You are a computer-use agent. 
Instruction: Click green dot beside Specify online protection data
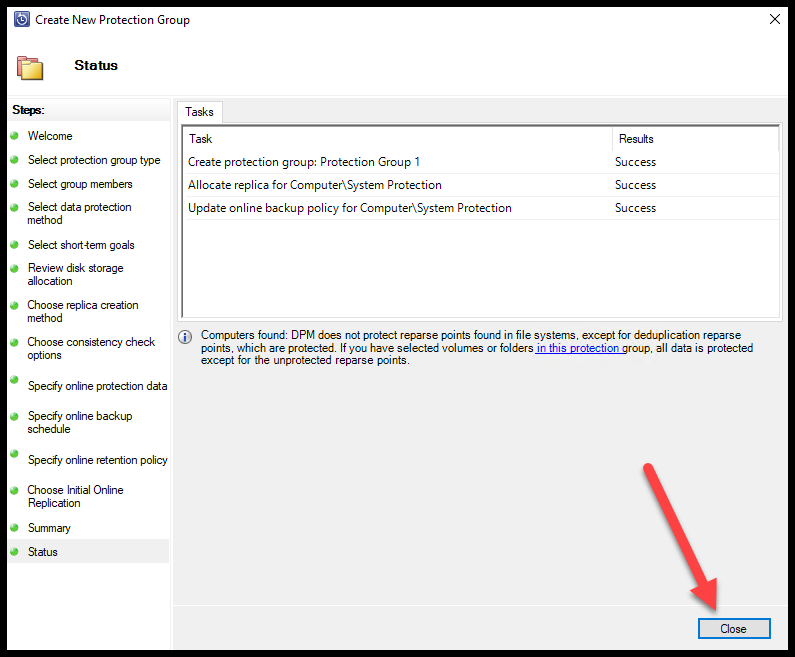(x=14, y=379)
